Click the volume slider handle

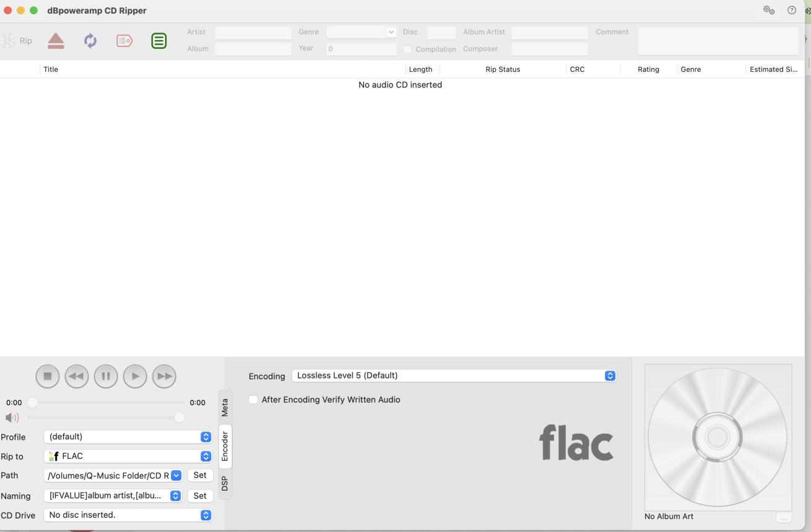click(180, 418)
